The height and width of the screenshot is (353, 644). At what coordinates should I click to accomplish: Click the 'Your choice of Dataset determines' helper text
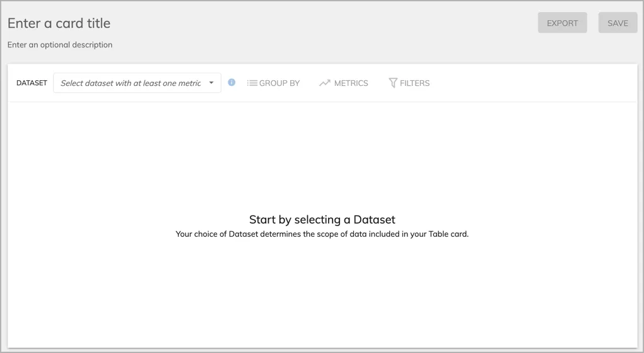[x=322, y=234]
